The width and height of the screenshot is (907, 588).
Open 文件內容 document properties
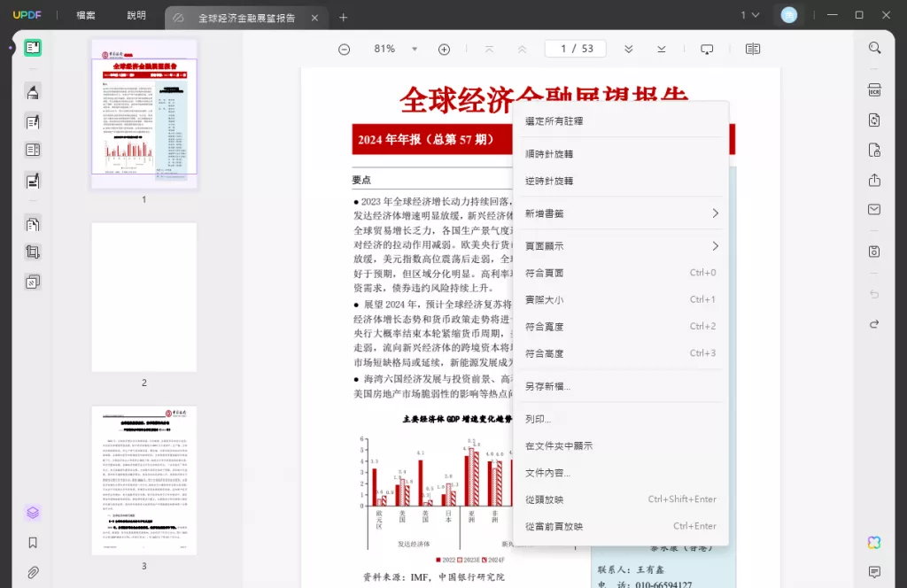tap(621, 473)
